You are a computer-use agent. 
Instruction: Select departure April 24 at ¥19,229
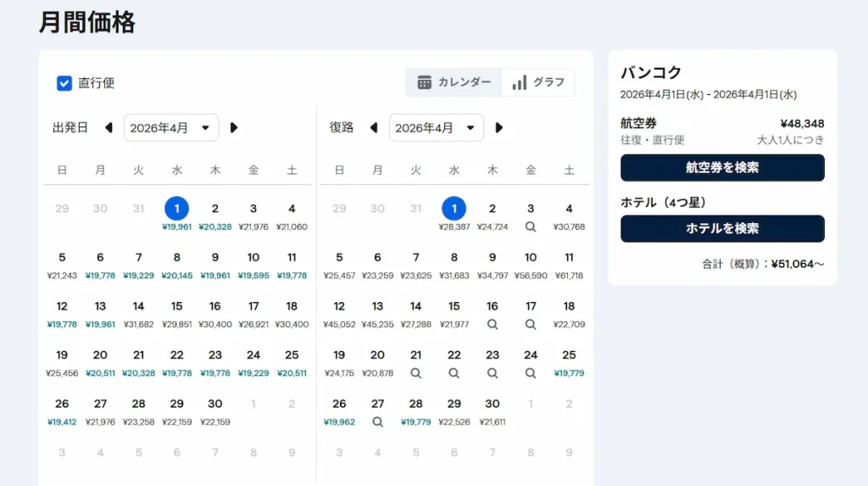[x=253, y=362]
